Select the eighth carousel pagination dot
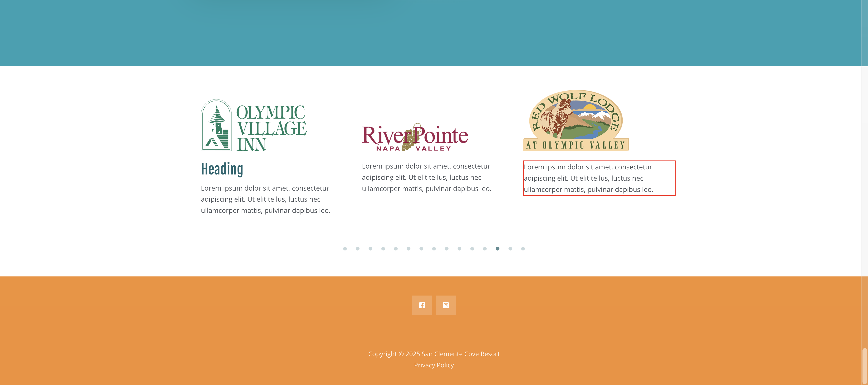868x385 pixels. (x=434, y=249)
